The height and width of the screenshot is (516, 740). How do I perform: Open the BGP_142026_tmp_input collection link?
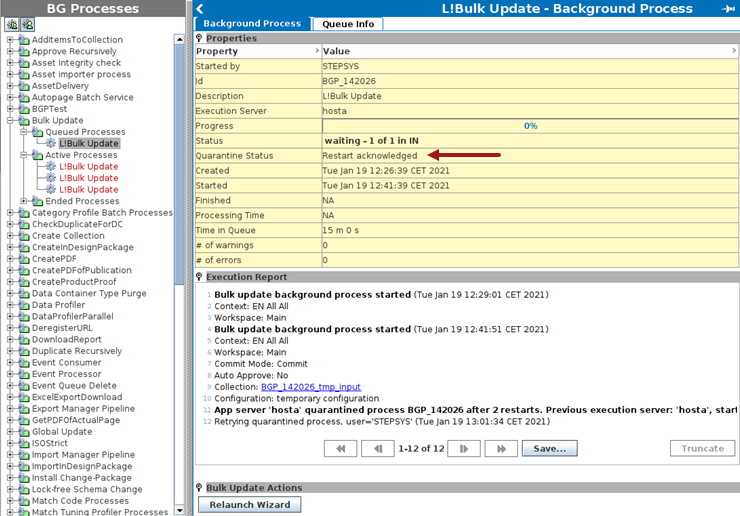(310, 387)
